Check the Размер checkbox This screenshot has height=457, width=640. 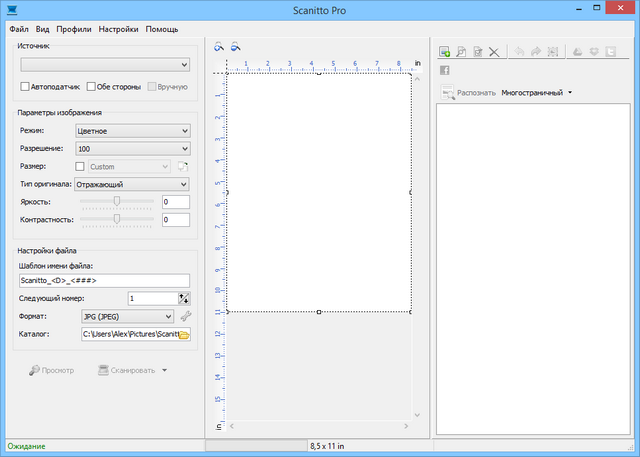tap(80, 166)
